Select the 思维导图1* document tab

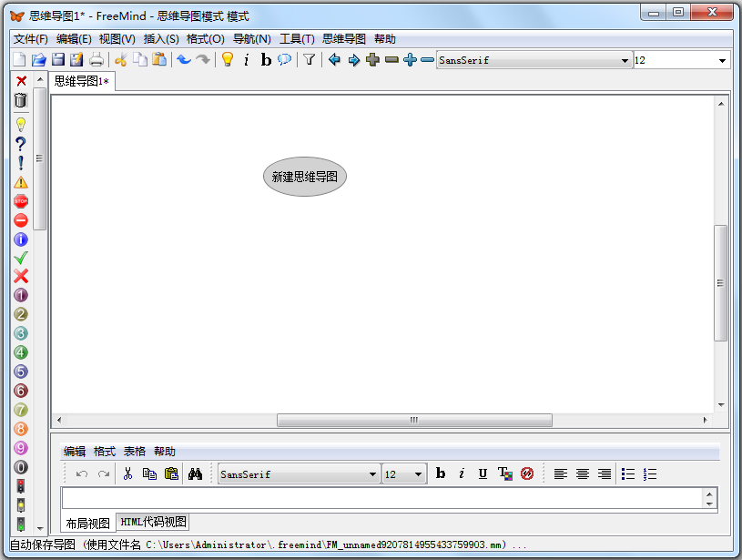[82, 81]
